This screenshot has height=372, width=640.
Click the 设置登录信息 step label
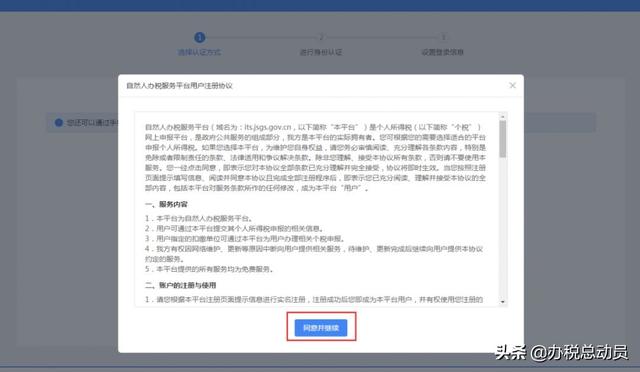pos(442,52)
